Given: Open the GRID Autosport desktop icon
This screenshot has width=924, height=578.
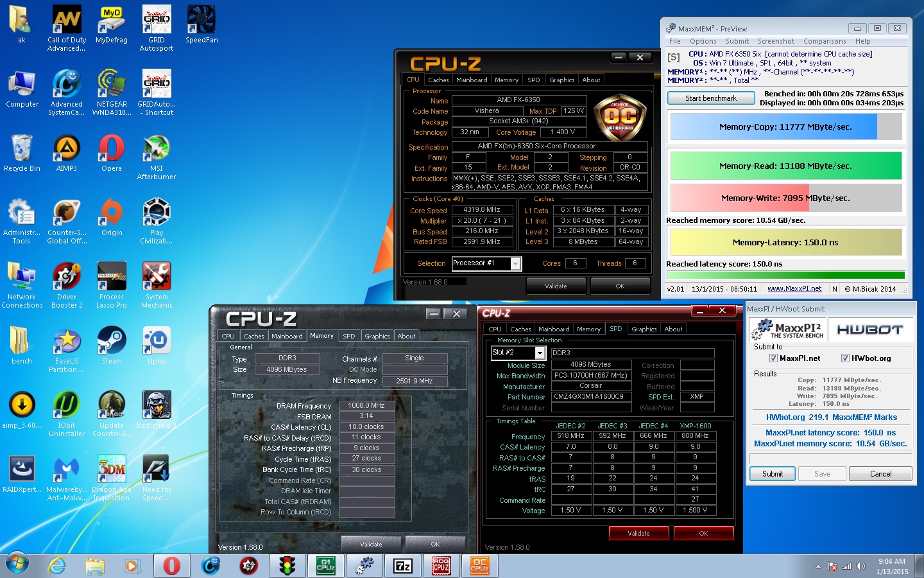Looking at the screenshot, I should pyautogui.click(x=157, y=29).
